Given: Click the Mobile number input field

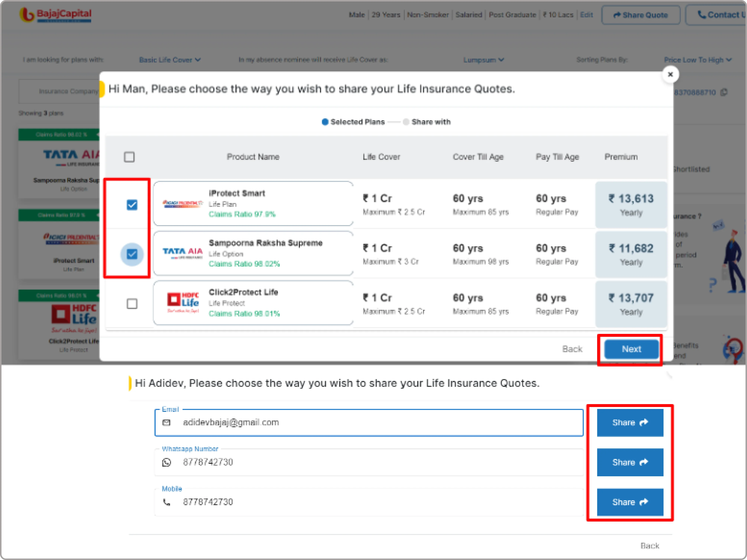Looking at the screenshot, I should click(369, 502).
